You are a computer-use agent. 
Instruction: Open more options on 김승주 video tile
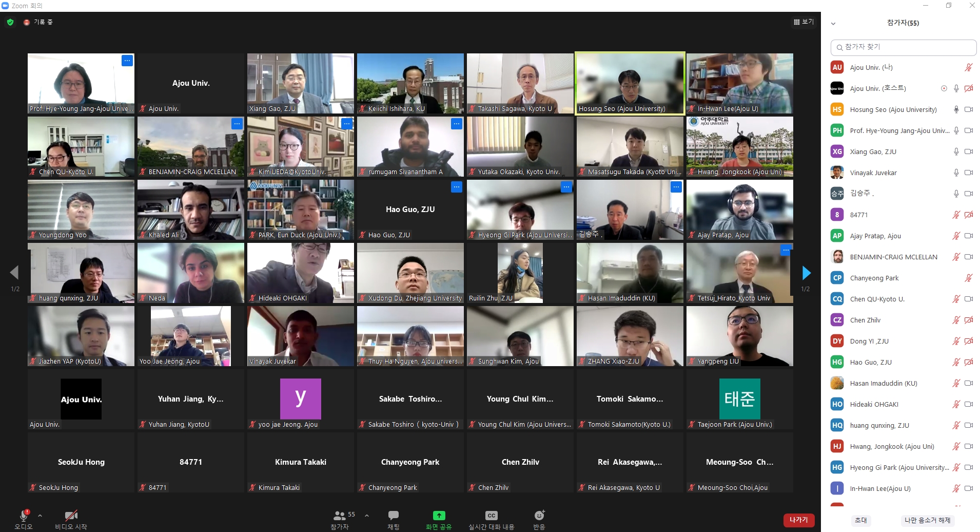(676, 187)
